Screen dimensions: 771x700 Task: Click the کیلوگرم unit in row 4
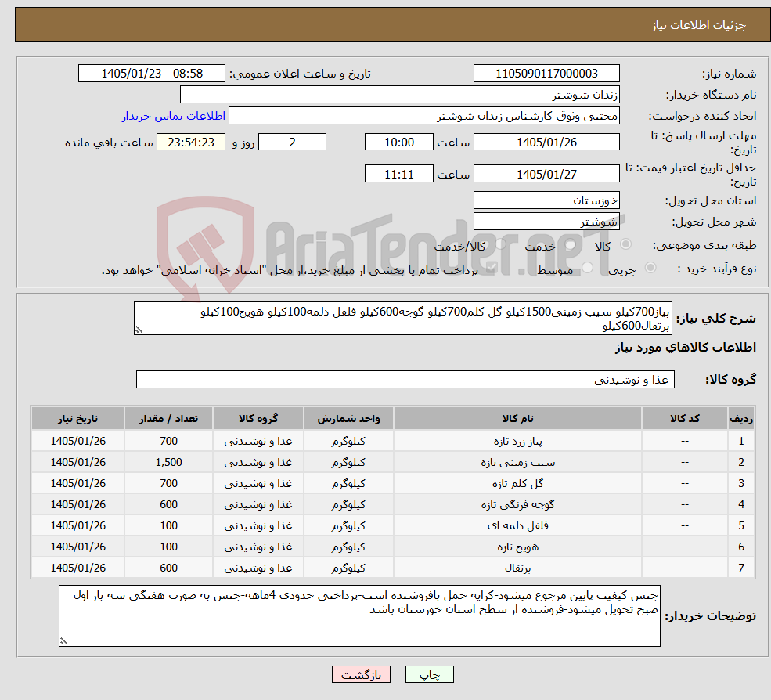point(348,505)
